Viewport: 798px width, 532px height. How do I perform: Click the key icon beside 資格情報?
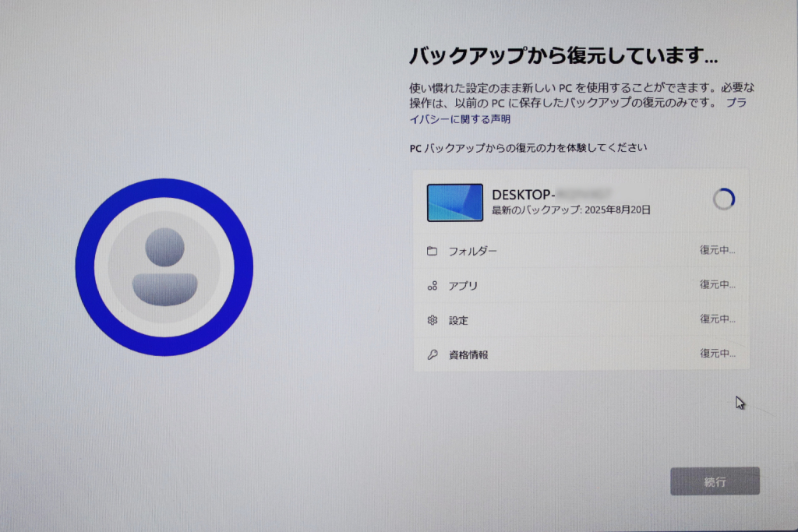click(x=433, y=354)
